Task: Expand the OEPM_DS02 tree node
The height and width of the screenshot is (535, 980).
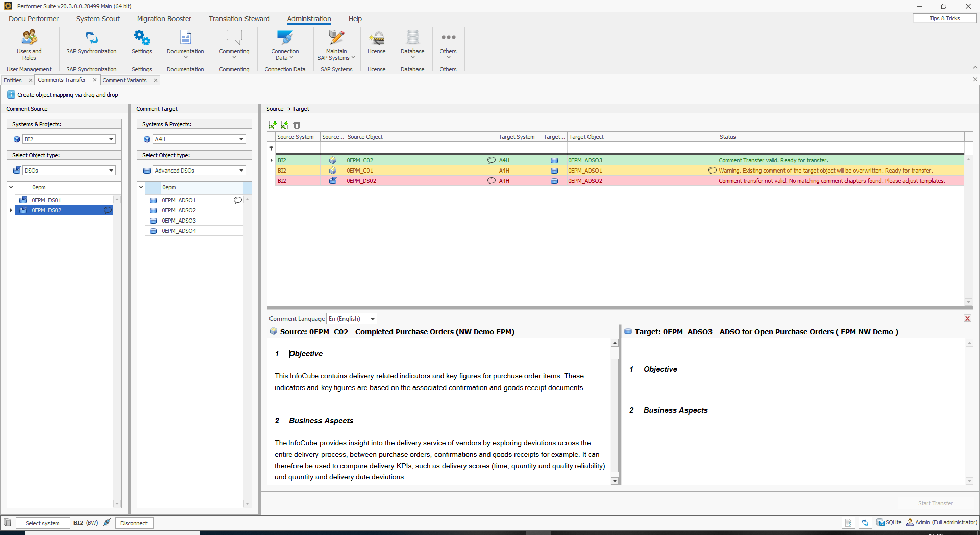Action: [x=11, y=210]
